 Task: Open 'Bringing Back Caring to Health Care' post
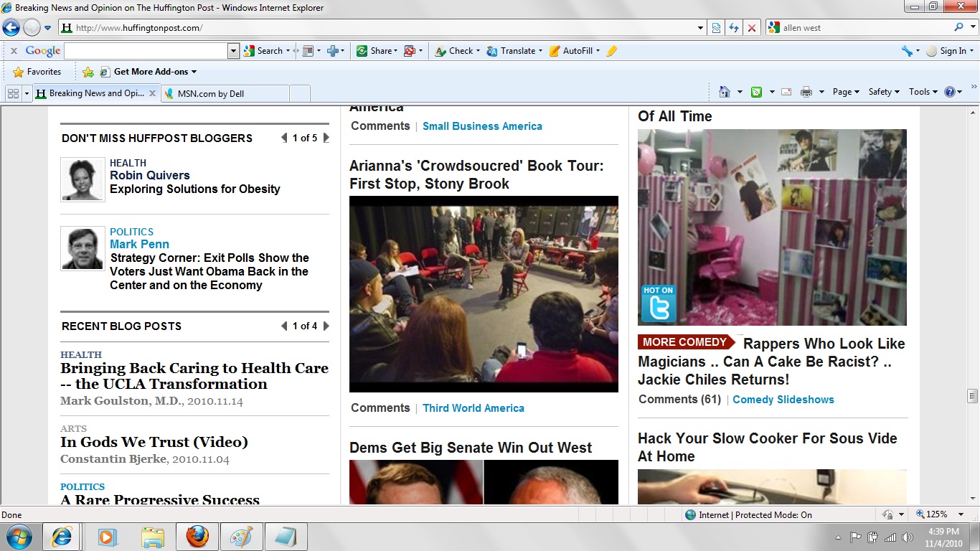pyautogui.click(x=194, y=376)
